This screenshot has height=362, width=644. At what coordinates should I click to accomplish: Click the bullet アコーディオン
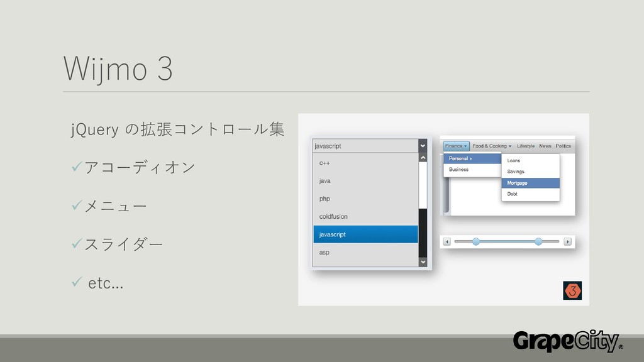(x=140, y=167)
